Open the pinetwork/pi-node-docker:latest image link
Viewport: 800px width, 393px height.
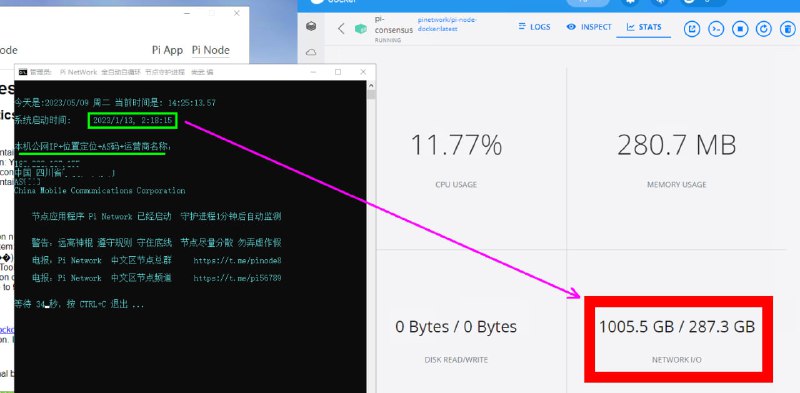coord(447,24)
